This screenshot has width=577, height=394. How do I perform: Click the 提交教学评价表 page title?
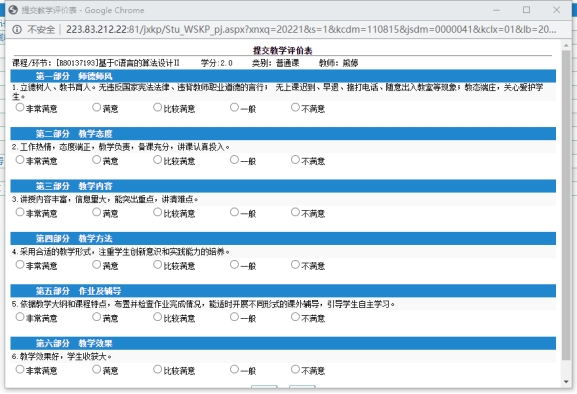pos(283,50)
